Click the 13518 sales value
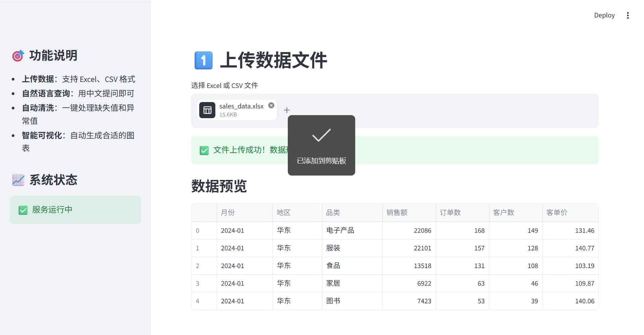 (x=409, y=266)
